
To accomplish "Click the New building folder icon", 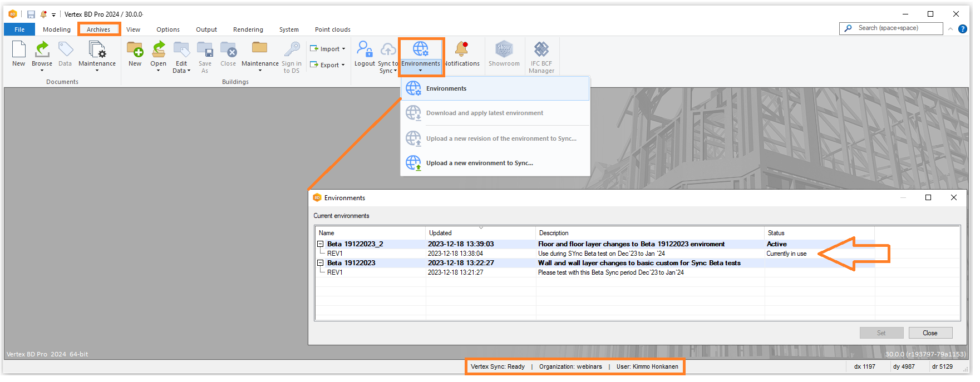I will pos(135,51).
